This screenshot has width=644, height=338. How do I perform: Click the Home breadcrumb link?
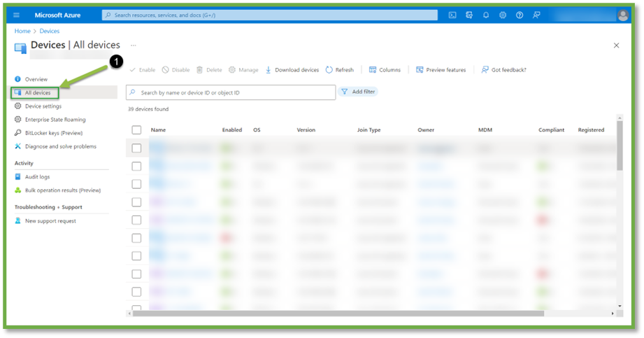(x=22, y=31)
